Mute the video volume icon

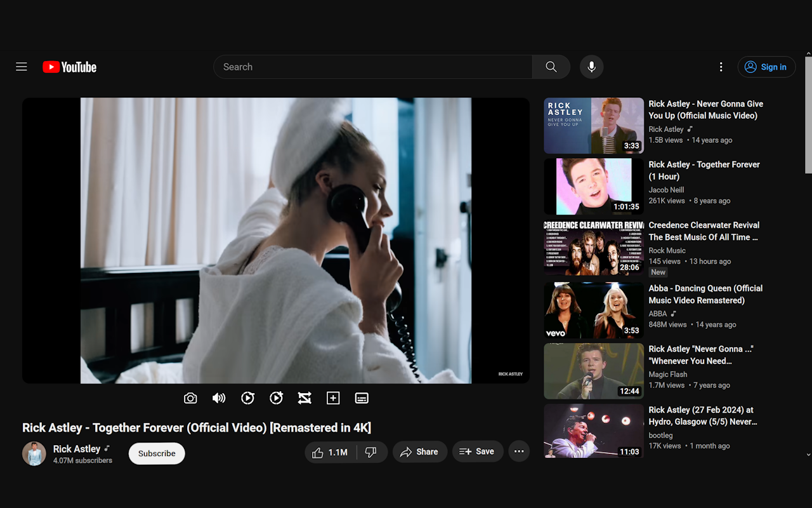pos(218,398)
